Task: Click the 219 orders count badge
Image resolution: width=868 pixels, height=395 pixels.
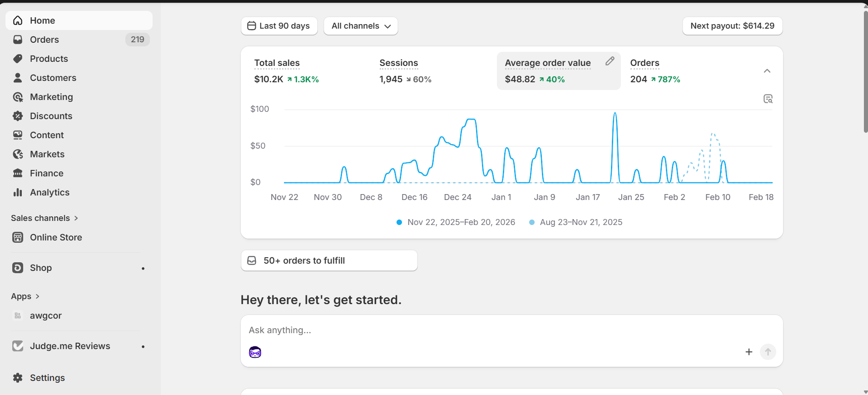Action: 138,40
